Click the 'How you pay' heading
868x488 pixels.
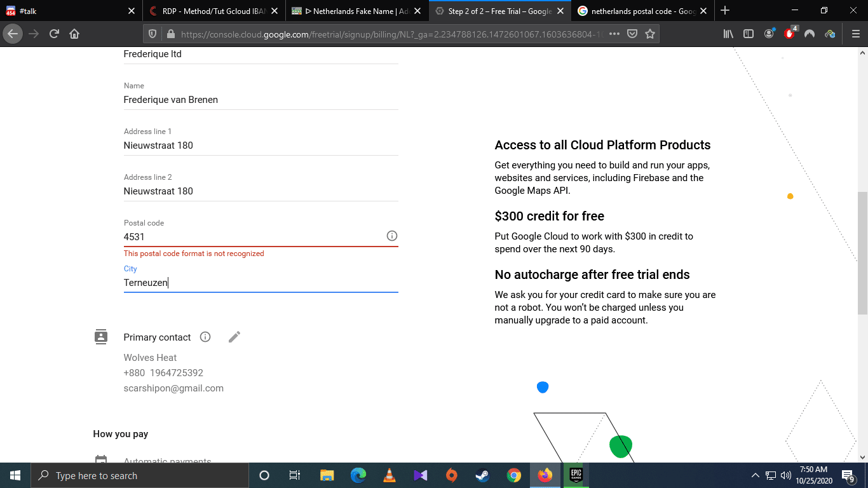[x=121, y=434]
